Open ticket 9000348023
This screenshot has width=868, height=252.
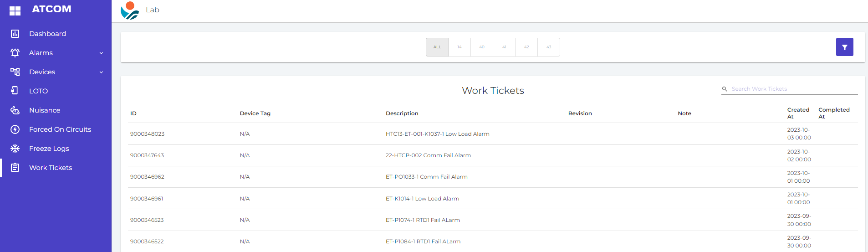pyautogui.click(x=147, y=134)
